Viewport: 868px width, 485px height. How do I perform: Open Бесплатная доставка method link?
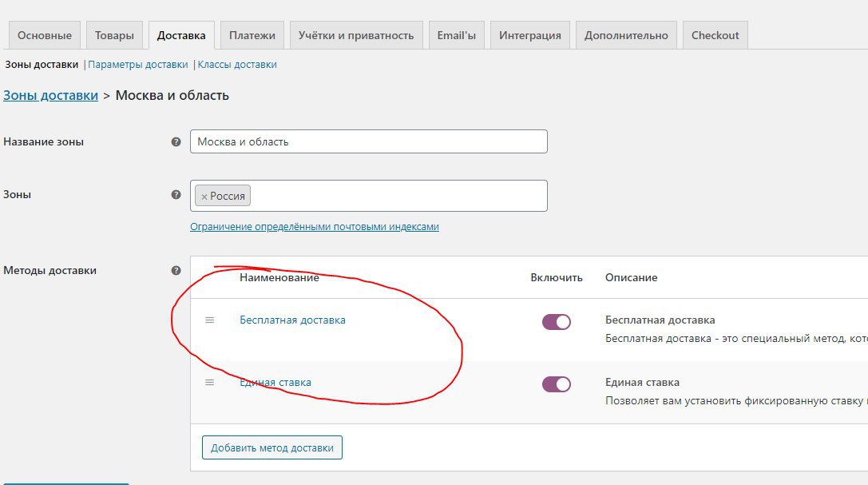(x=292, y=320)
